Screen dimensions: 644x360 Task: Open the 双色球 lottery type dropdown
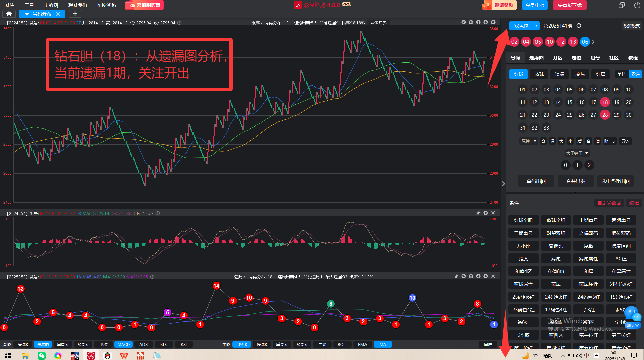[524, 25]
